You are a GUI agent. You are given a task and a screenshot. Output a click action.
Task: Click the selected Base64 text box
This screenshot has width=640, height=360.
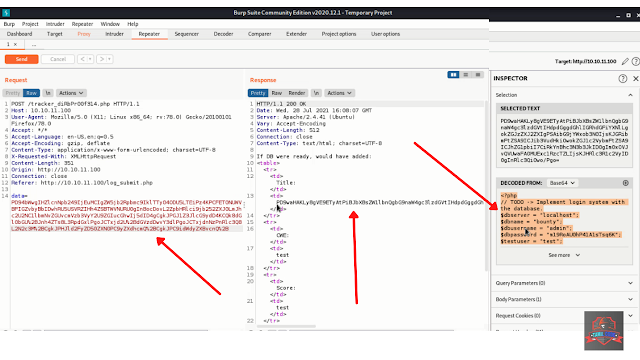pyautogui.click(x=564, y=141)
